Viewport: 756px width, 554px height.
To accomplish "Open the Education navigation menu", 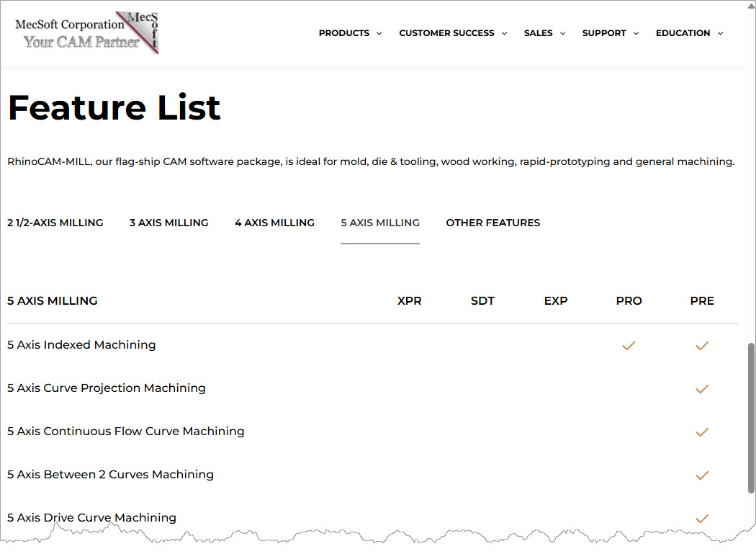I will click(689, 33).
